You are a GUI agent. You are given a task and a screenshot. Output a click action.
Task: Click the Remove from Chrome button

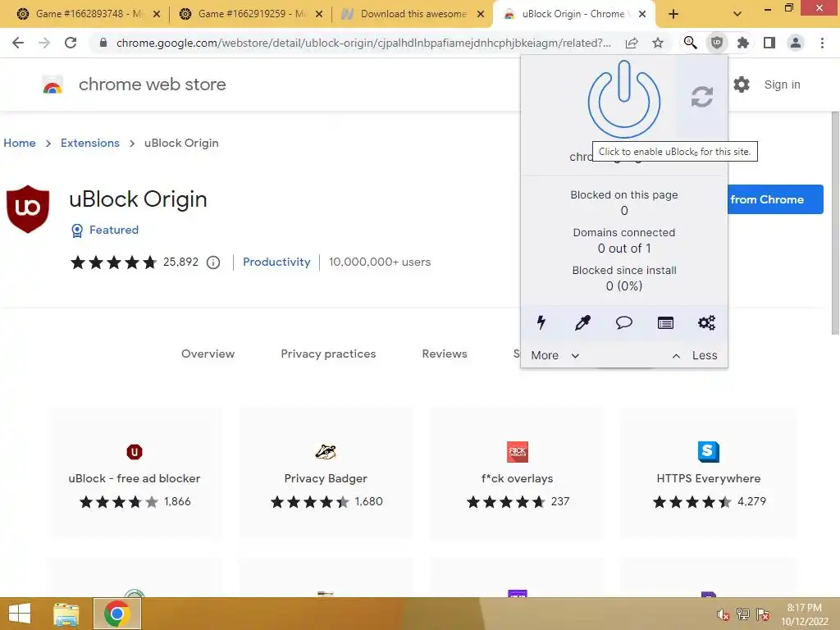click(775, 199)
